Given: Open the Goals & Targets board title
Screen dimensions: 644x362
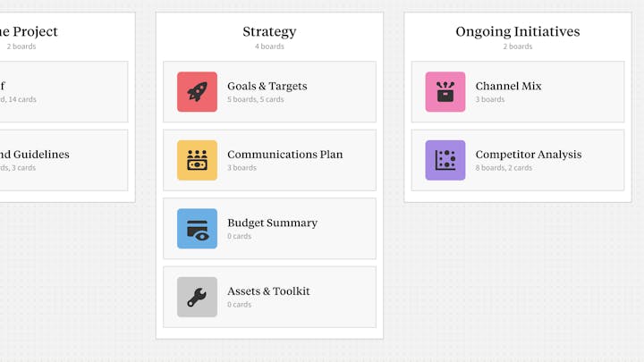Looking at the screenshot, I should pyautogui.click(x=267, y=86).
